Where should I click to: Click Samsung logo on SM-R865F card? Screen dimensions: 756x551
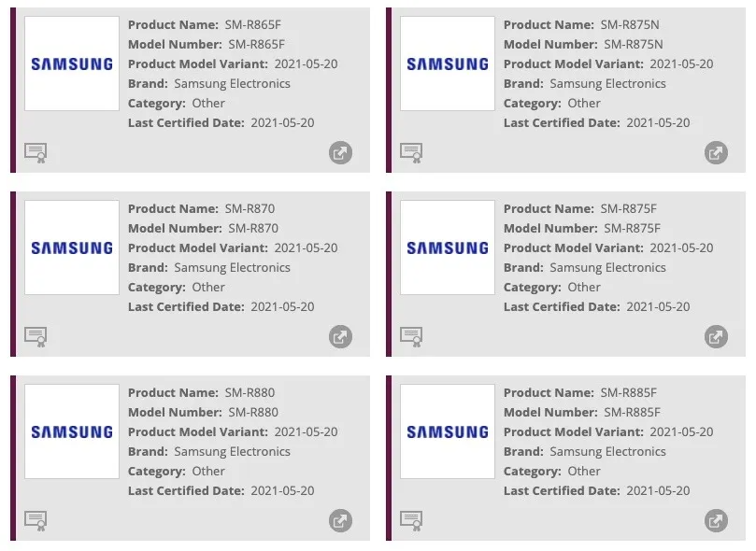pyautogui.click(x=72, y=64)
